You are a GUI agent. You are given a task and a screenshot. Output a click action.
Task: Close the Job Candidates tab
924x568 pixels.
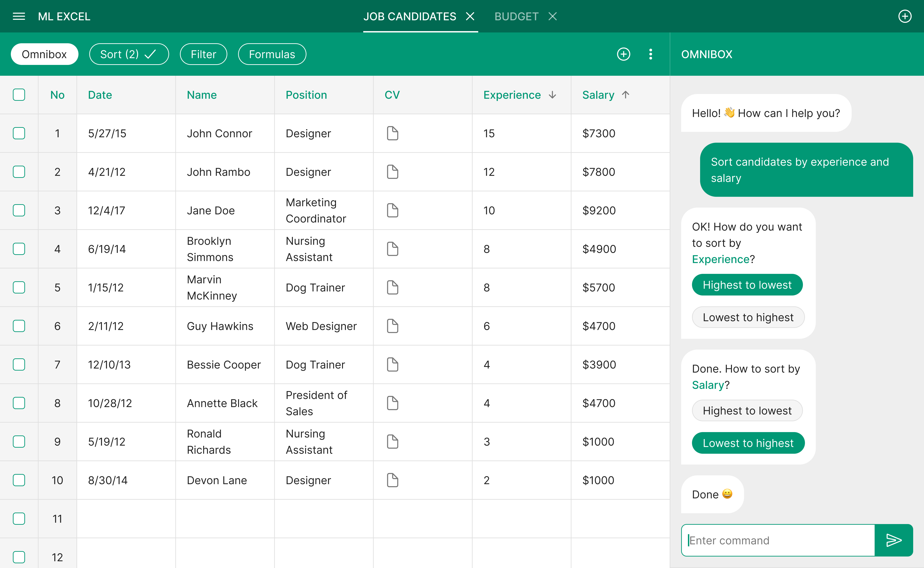[470, 16]
